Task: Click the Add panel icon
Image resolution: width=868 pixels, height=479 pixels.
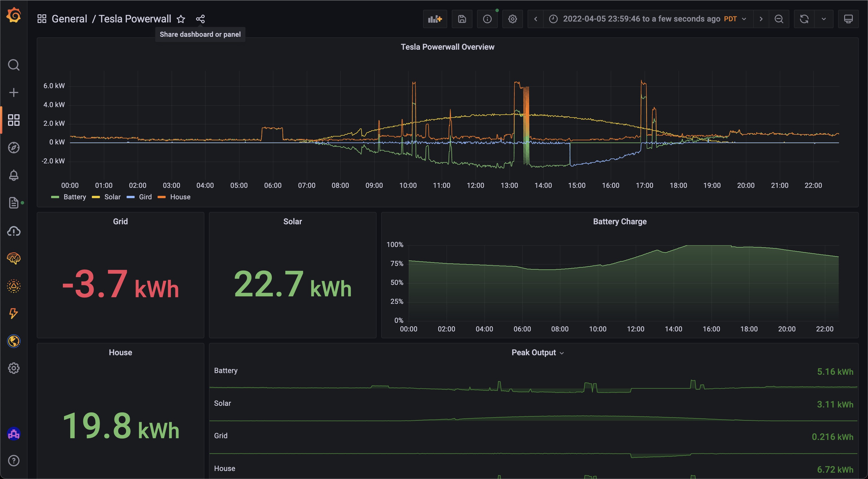Action: pyautogui.click(x=435, y=19)
